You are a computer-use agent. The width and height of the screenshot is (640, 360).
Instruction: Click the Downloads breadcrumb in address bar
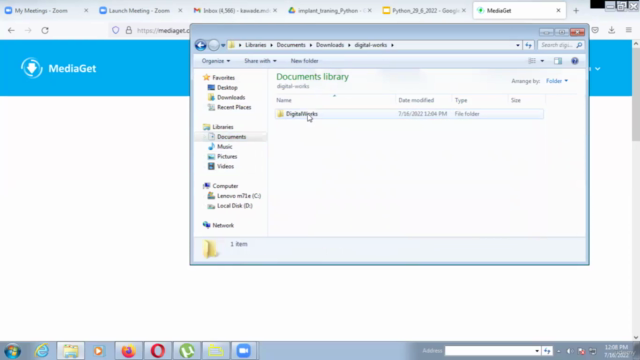[x=330, y=45]
